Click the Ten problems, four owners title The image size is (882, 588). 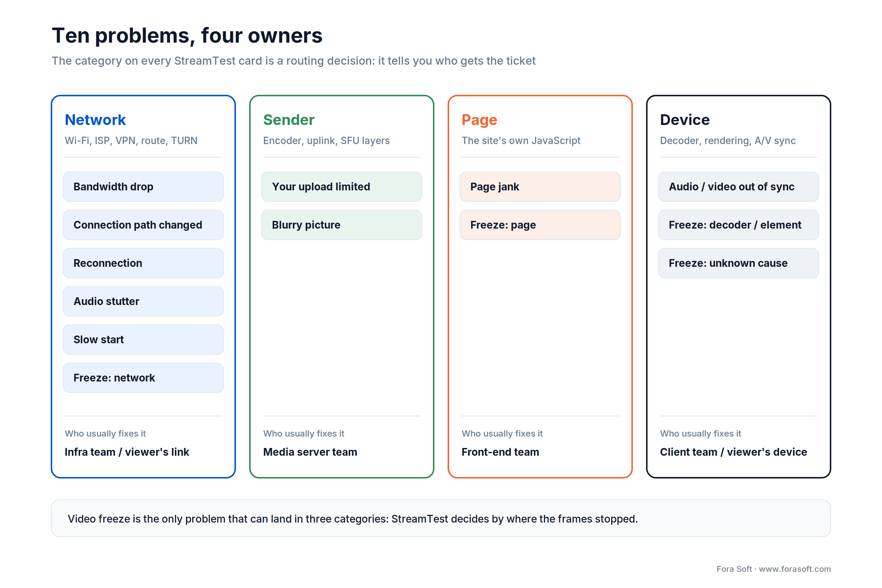click(187, 36)
